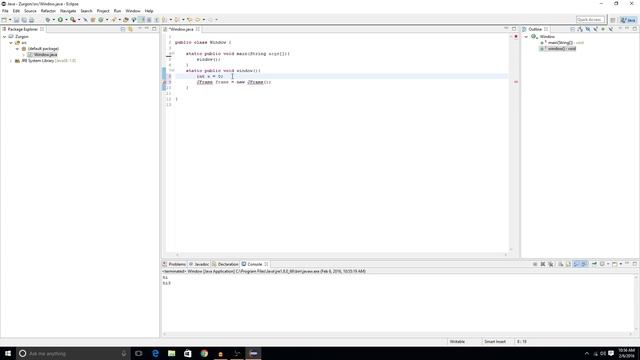Select the Window.java editor tab

tap(181, 29)
